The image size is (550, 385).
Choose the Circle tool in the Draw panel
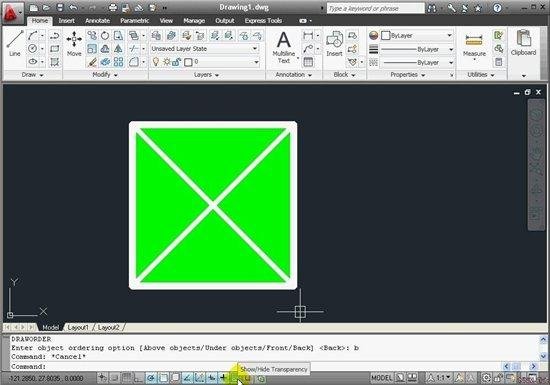33,48
